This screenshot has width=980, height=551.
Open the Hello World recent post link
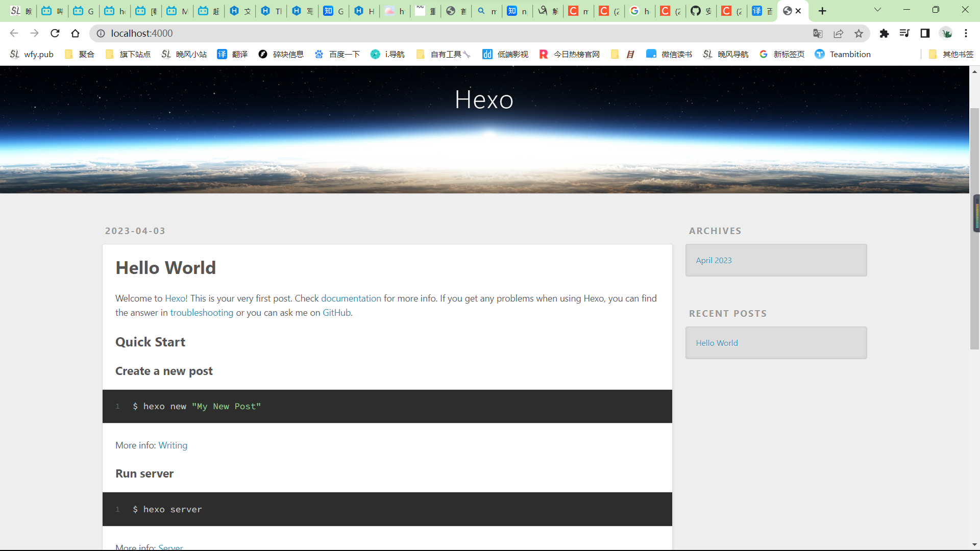click(x=717, y=343)
